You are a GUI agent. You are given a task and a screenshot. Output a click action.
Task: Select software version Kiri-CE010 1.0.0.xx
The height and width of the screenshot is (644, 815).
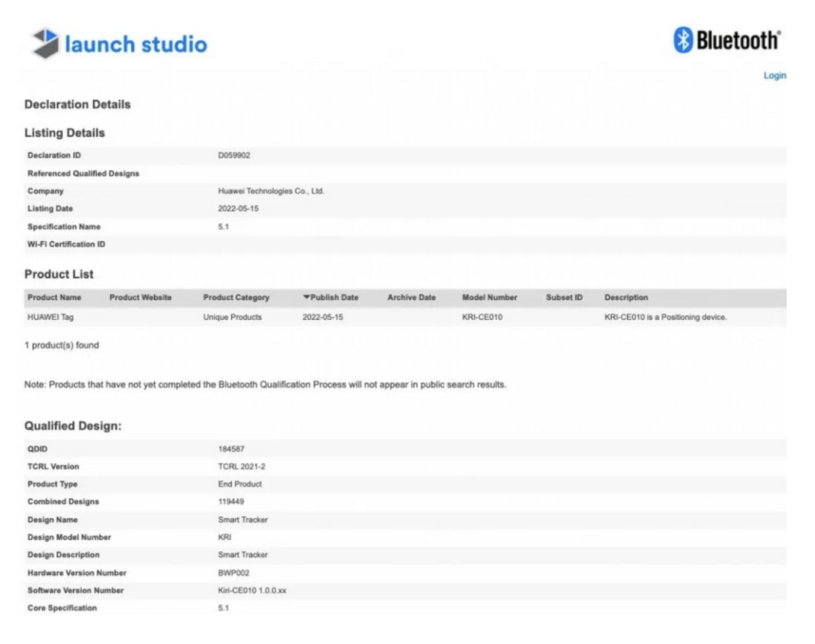[x=252, y=590]
